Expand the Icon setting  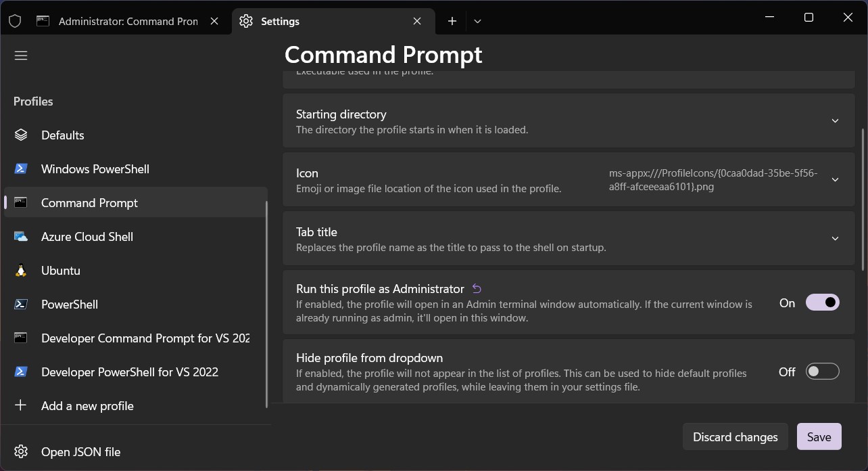click(x=835, y=180)
